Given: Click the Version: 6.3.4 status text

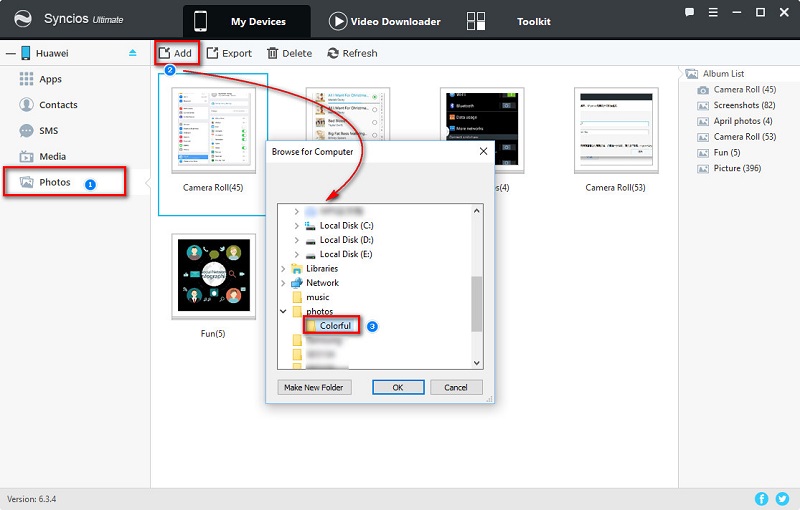Looking at the screenshot, I should pyautogui.click(x=32, y=499).
